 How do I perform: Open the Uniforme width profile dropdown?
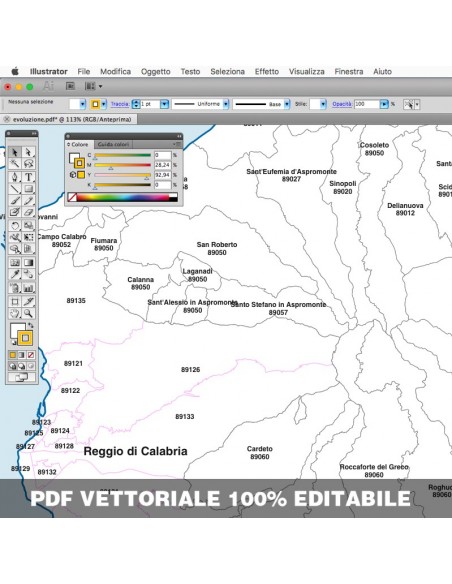pos(226,104)
